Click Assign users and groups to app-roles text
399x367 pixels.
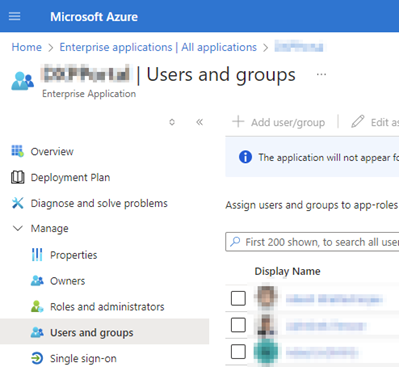coord(312,205)
